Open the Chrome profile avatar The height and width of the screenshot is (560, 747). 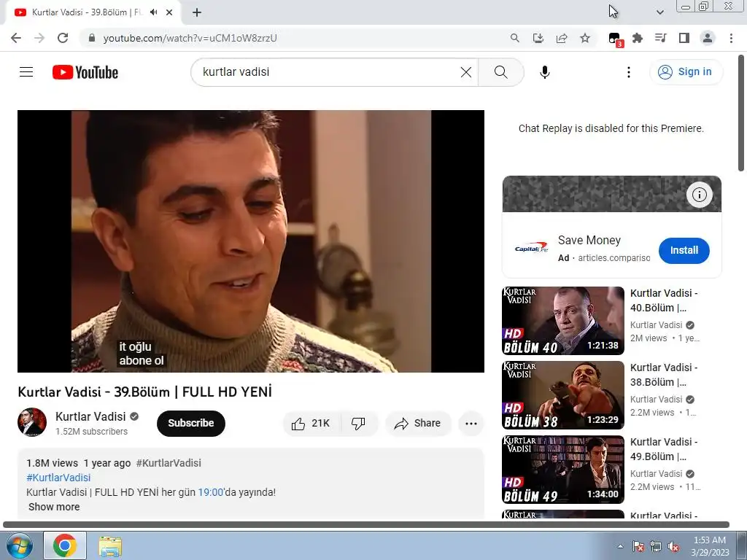708,38
